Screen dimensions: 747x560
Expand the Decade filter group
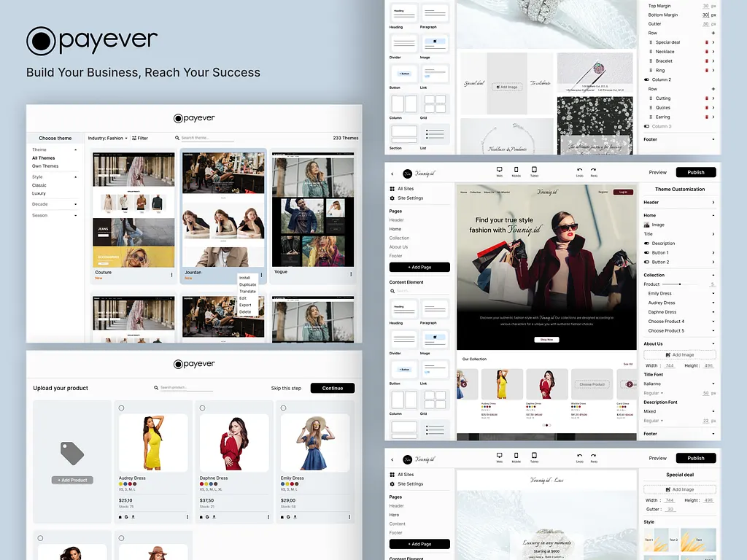click(76, 204)
